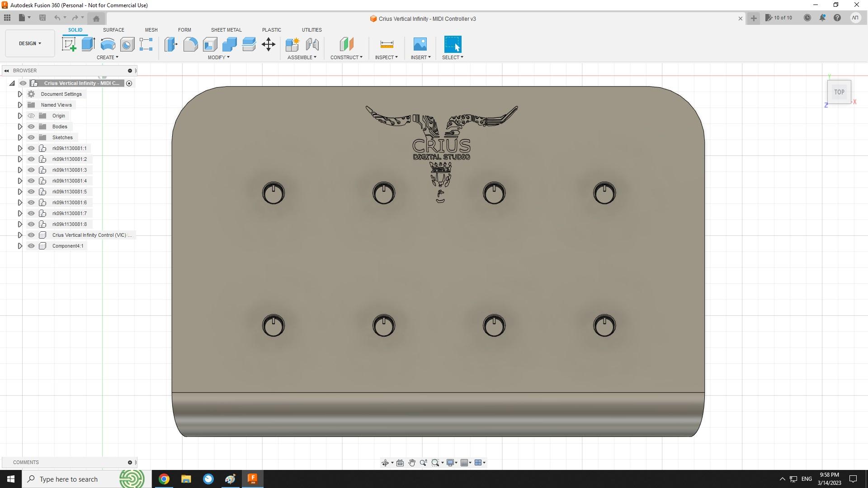This screenshot has width=868, height=488.
Task: Toggle visibility of Component4:1
Action: 31,245
